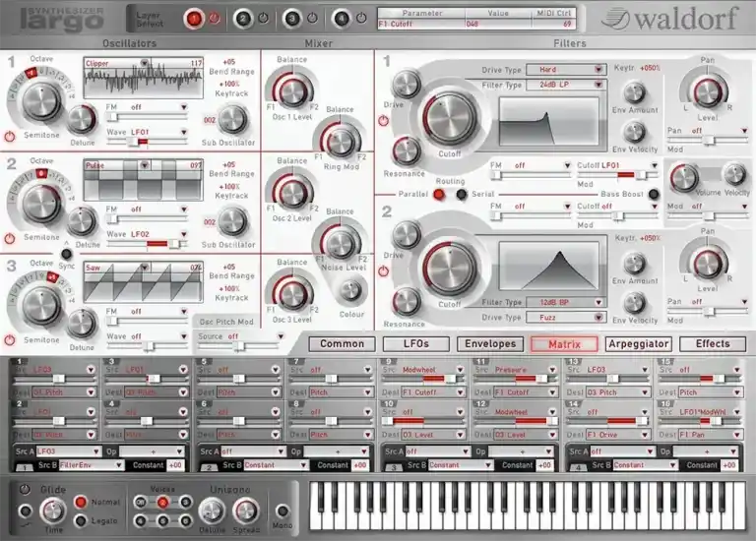This screenshot has width=756, height=541.
Task: Click Osc 2 Level mixer knob
Action: click(x=292, y=192)
